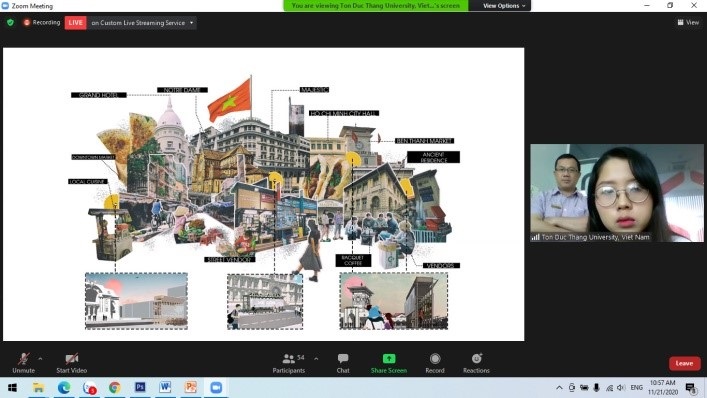Click the Unmute microphone icon
The height and width of the screenshot is (398, 707).
23,359
